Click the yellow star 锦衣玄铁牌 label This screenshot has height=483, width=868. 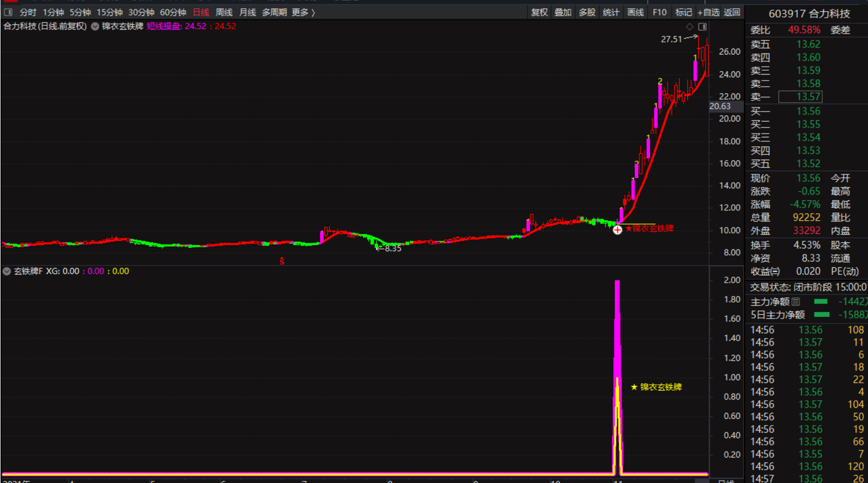pos(656,387)
